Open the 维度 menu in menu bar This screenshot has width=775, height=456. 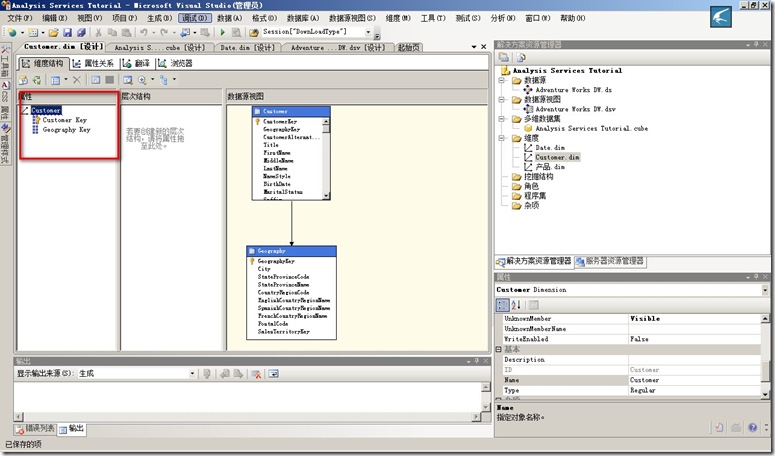398,18
